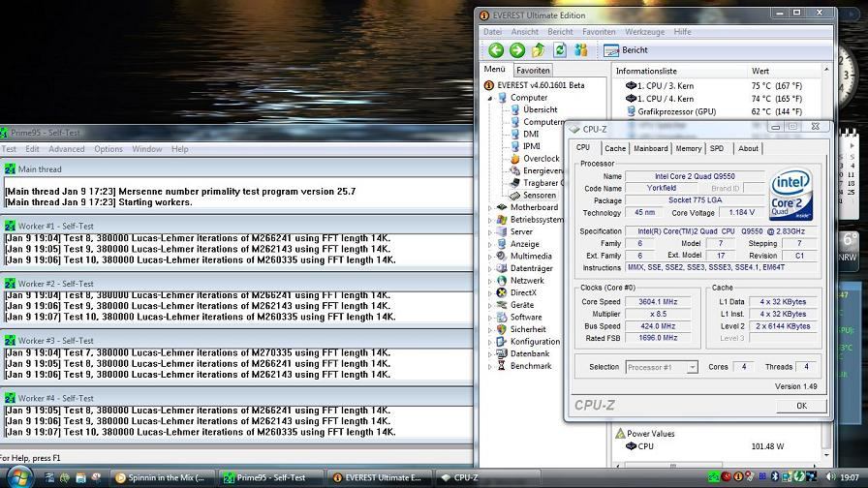This screenshot has height=488, width=868.
Task: Expand the DirectX tree node
Action: pos(490,292)
